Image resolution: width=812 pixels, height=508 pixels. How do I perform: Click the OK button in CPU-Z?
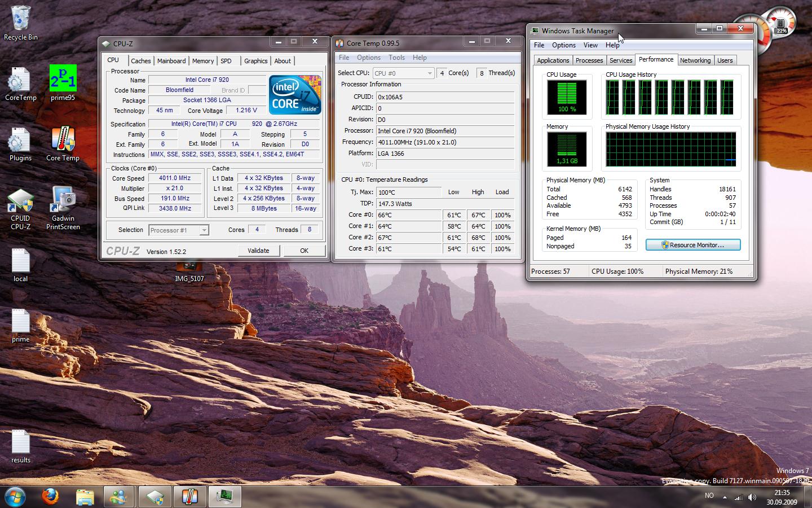click(x=304, y=251)
